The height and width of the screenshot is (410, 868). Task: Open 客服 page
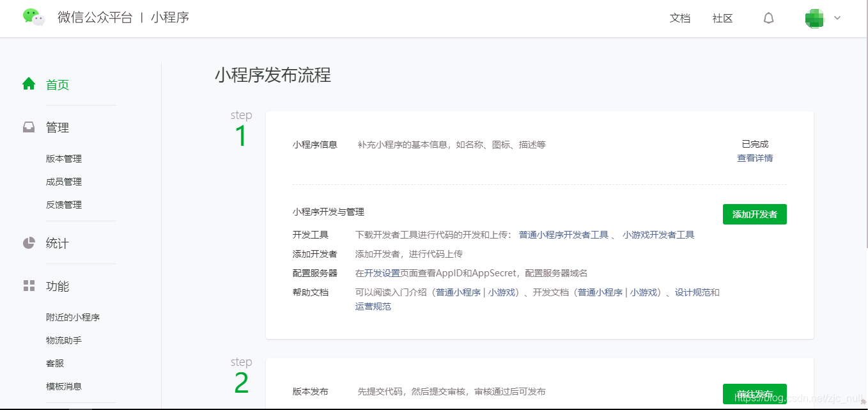click(x=55, y=363)
